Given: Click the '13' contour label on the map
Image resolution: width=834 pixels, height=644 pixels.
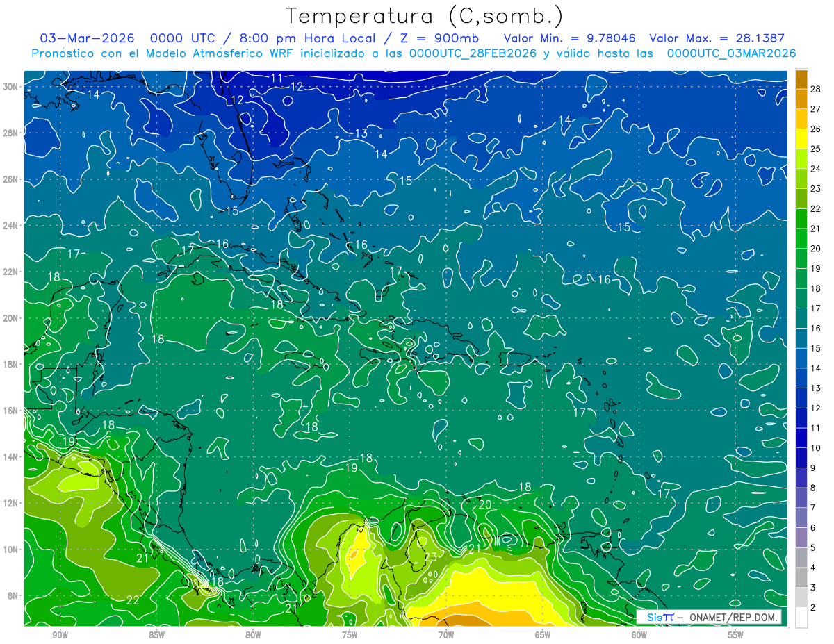Looking at the screenshot, I should coord(361,133).
